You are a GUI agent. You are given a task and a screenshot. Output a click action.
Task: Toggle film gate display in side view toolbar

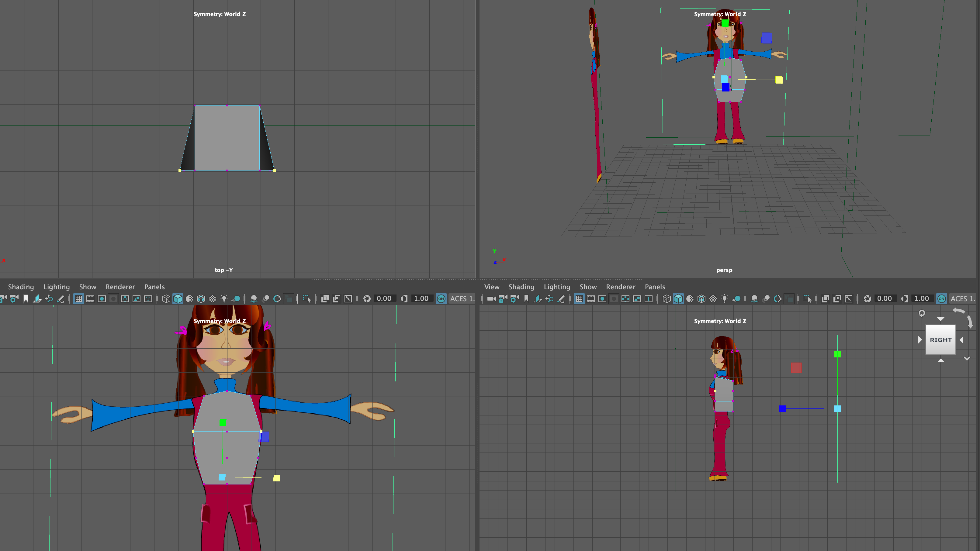point(591,299)
